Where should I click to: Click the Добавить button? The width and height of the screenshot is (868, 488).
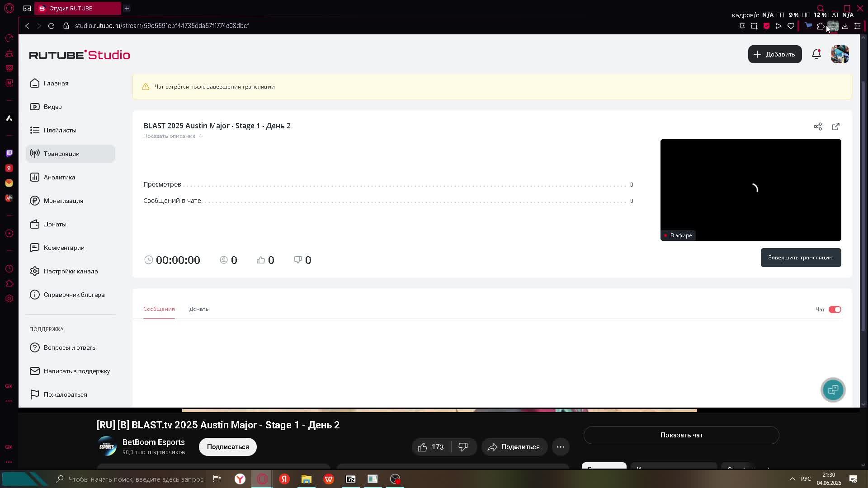coord(775,54)
